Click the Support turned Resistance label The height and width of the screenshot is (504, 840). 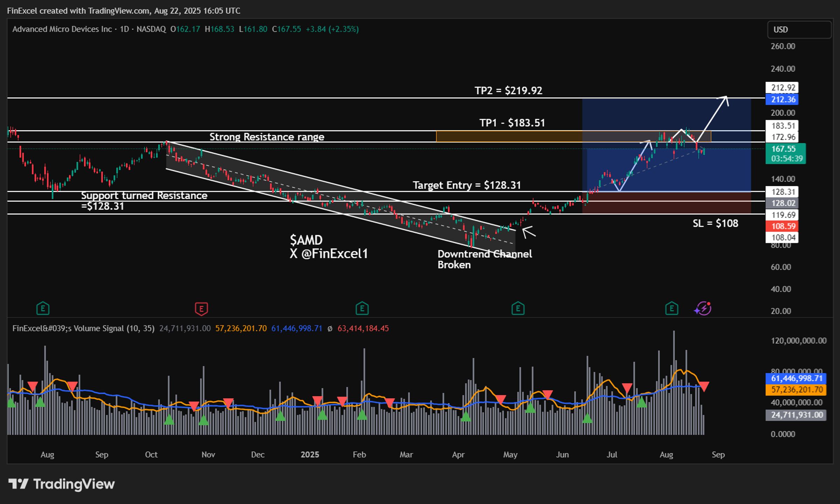point(144,201)
